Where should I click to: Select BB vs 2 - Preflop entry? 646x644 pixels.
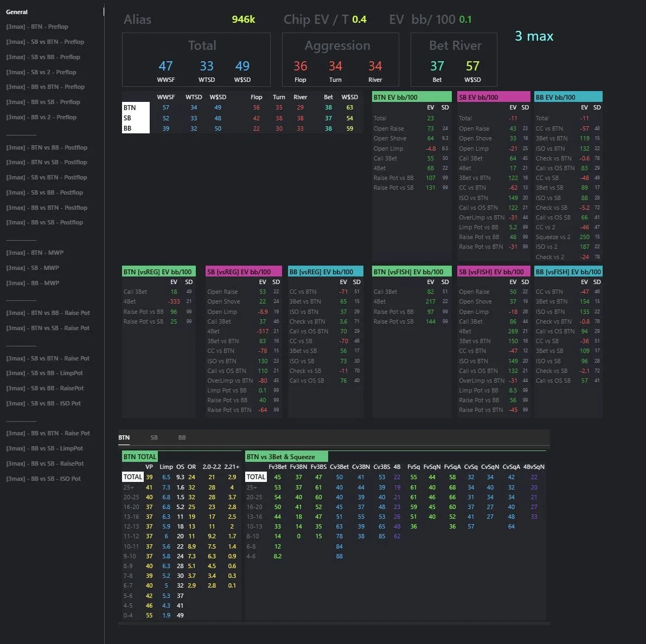coord(41,117)
